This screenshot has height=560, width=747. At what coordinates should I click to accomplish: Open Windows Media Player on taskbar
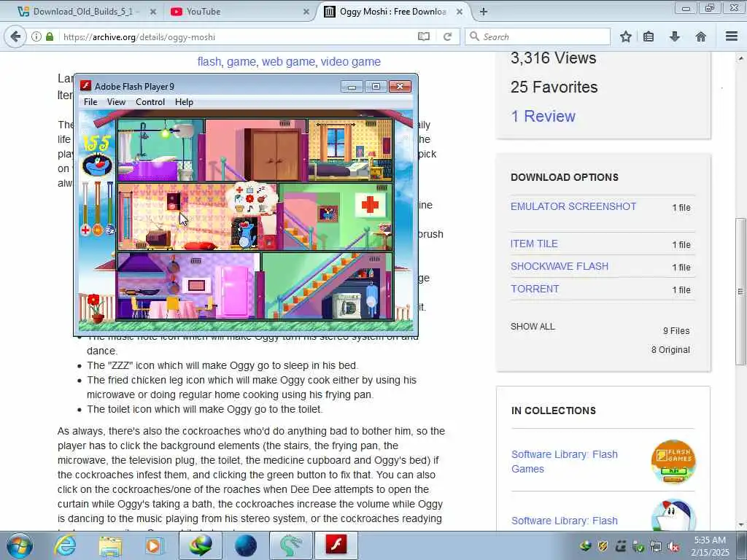[x=154, y=545]
